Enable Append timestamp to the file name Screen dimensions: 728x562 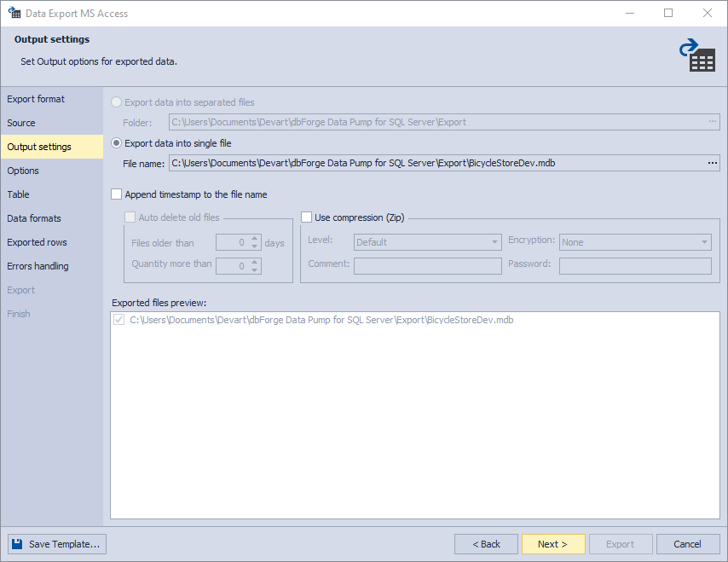click(x=117, y=194)
